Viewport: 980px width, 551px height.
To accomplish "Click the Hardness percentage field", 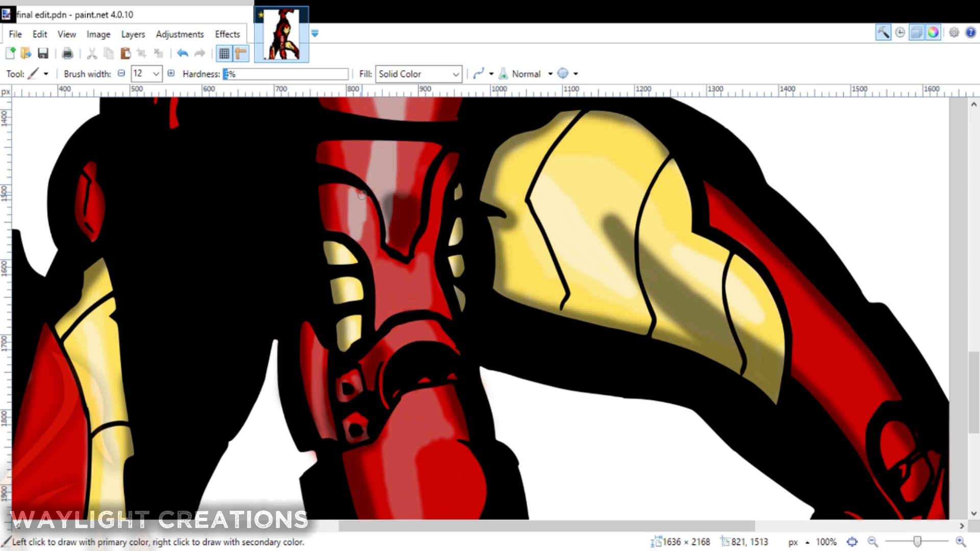I will 286,74.
